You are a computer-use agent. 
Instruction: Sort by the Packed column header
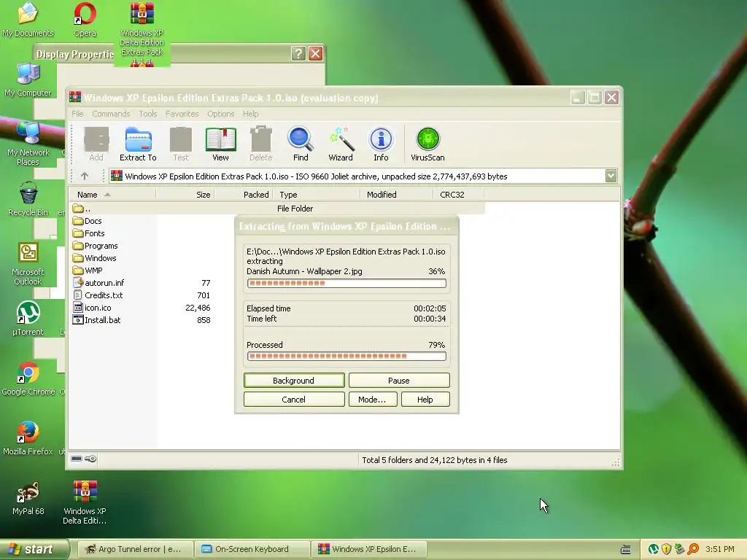[244, 195]
